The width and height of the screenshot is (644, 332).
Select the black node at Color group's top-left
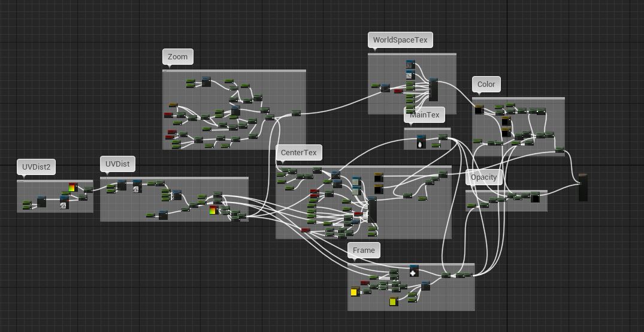tap(479, 110)
